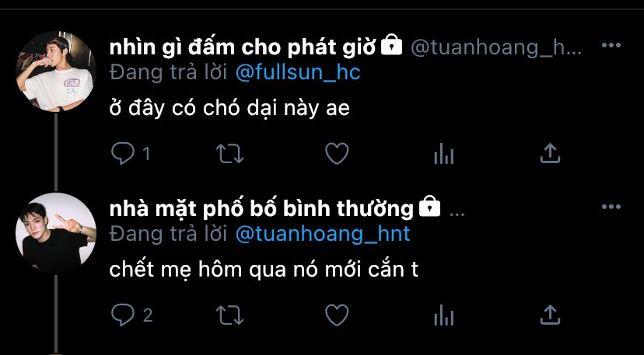Open the @tuanhoang_hnt mention link
644x355 pixels.
tap(323, 235)
